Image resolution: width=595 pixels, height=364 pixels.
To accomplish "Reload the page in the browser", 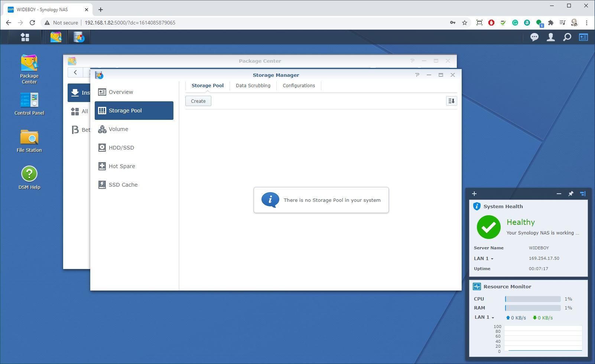I will coord(32,23).
